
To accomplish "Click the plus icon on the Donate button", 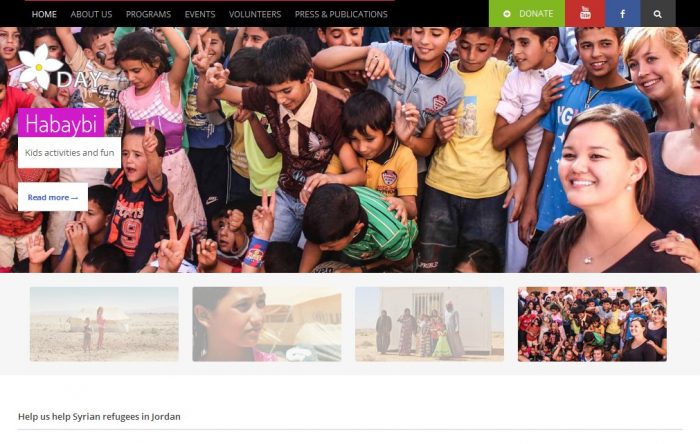I will pos(507,14).
